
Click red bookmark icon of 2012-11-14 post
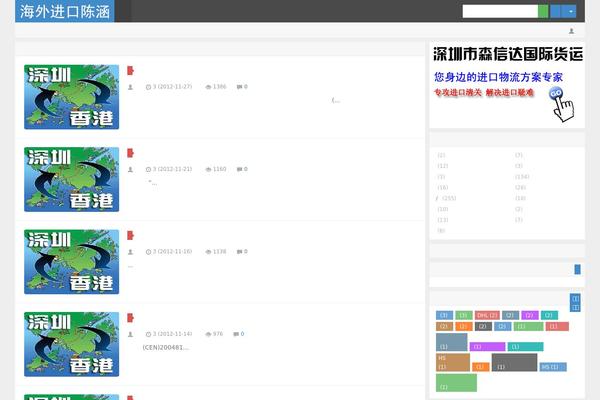coord(130,318)
